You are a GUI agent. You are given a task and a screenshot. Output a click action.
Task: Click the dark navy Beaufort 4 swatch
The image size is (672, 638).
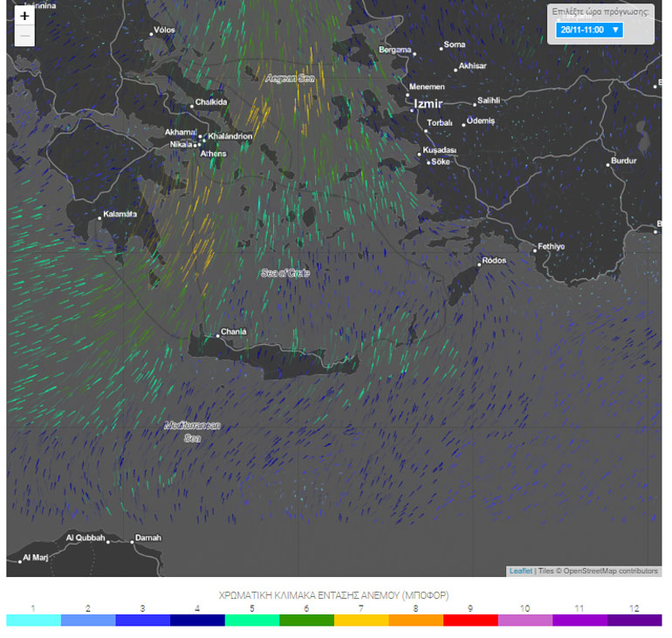pyautogui.click(x=197, y=620)
